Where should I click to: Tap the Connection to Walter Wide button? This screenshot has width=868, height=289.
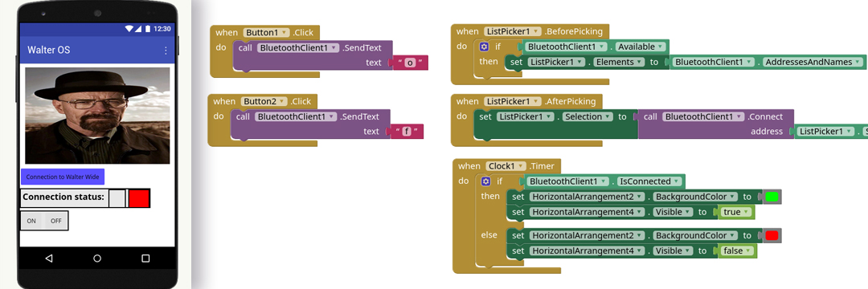pyautogui.click(x=63, y=177)
